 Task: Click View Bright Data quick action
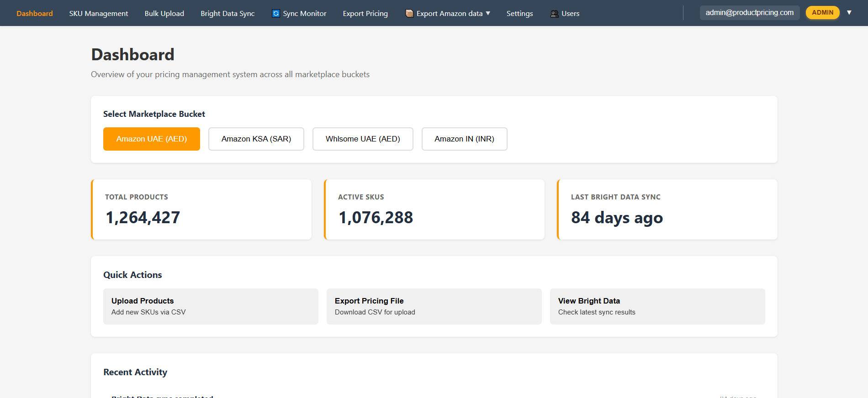pyautogui.click(x=657, y=306)
